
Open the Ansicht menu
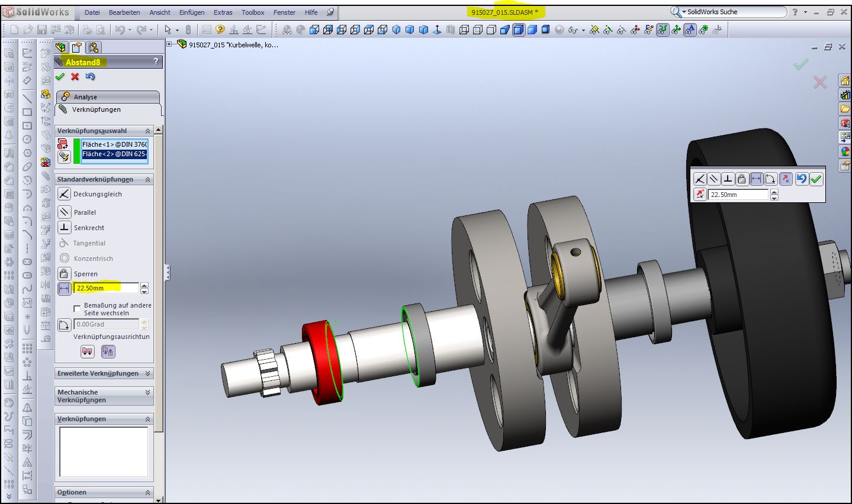click(x=160, y=12)
